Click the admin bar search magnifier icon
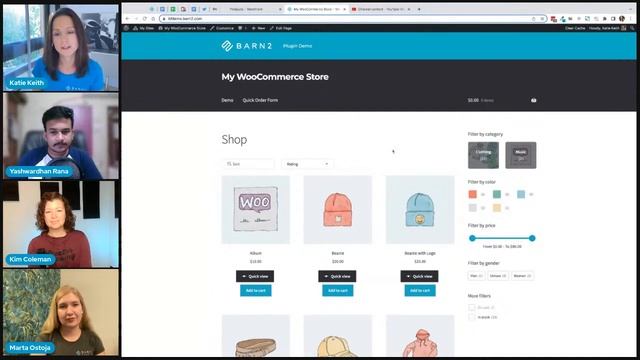The width and height of the screenshot is (640, 360). tap(632, 28)
